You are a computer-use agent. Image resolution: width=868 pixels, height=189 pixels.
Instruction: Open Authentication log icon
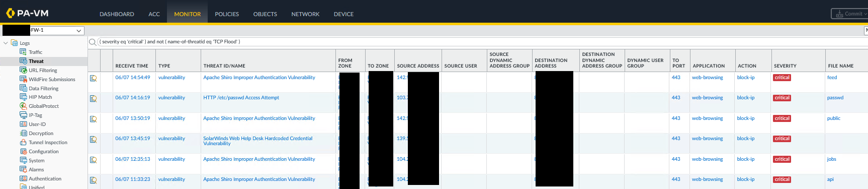[23, 178]
